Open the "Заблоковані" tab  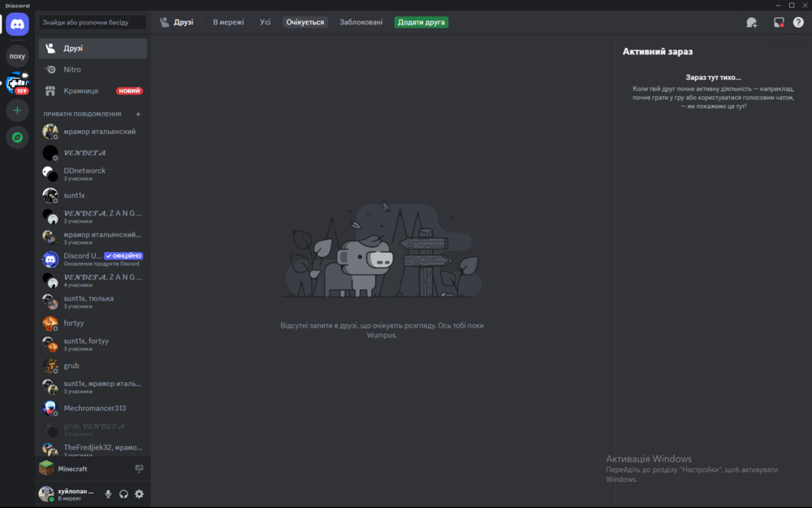(361, 22)
